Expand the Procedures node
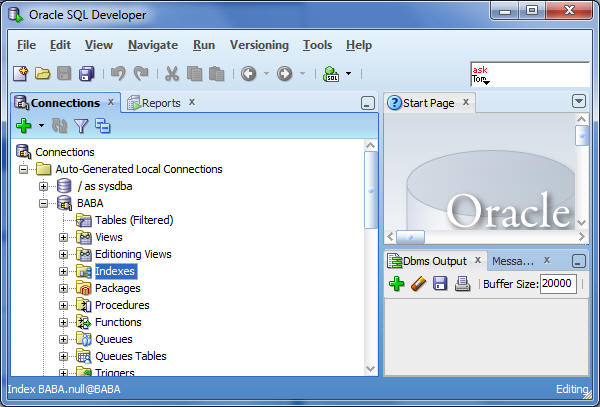The width and height of the screenshot is (600, 407). click(x=64, y=305)
